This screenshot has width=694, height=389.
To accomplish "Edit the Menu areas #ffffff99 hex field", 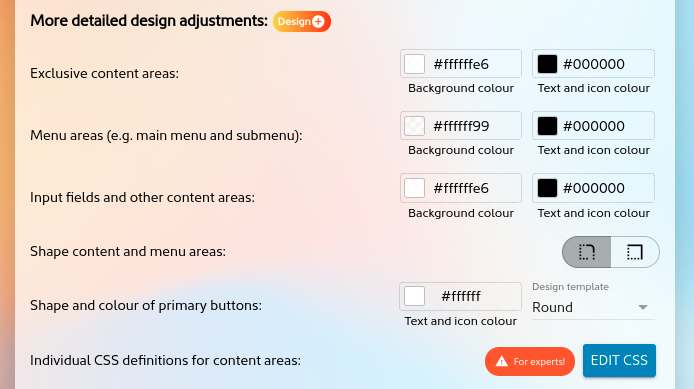I will tap(461, 126).
